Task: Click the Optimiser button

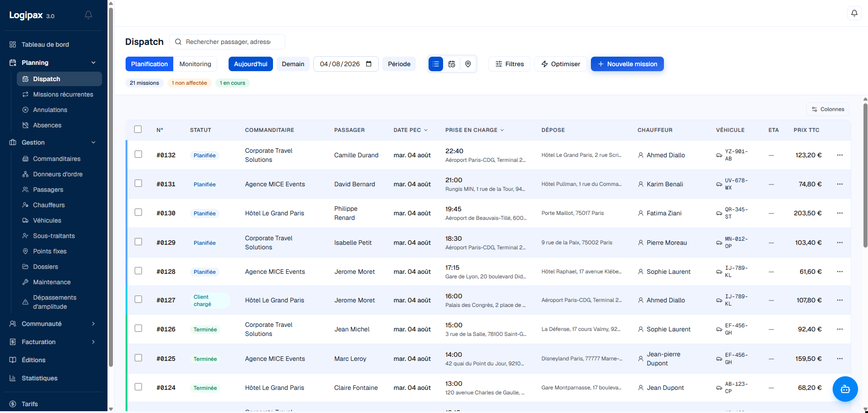Action: coord(561,64)
